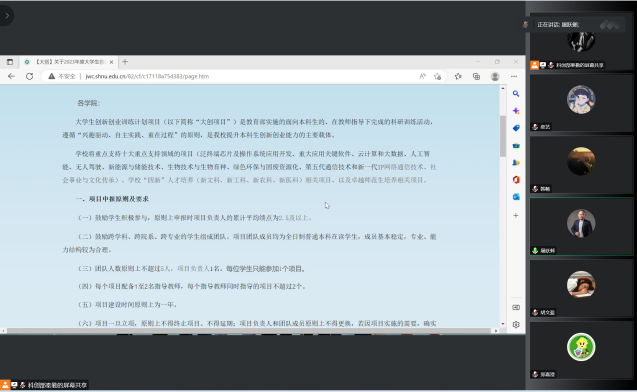
Task: Open the browser profile avatar
Action: (495, 76)
